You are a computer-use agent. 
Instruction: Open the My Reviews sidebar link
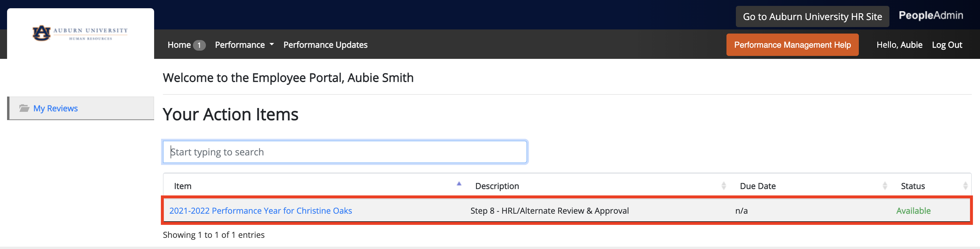[56, 109]
